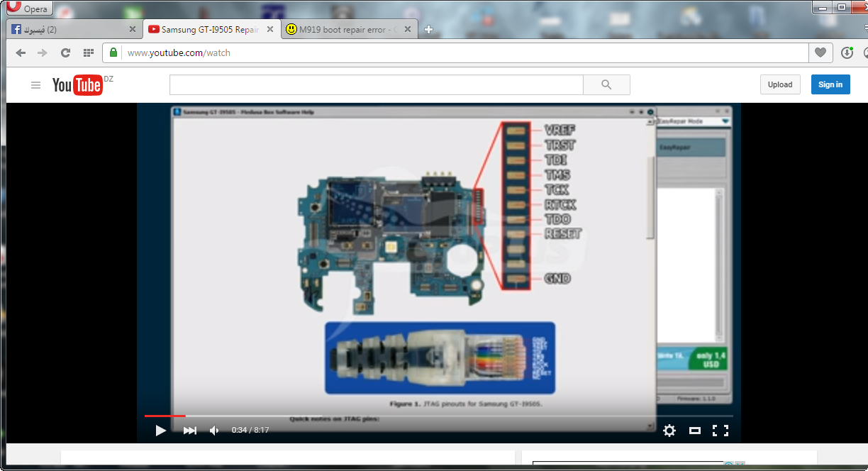Mute the video volume speaker icon

point(214,430)
